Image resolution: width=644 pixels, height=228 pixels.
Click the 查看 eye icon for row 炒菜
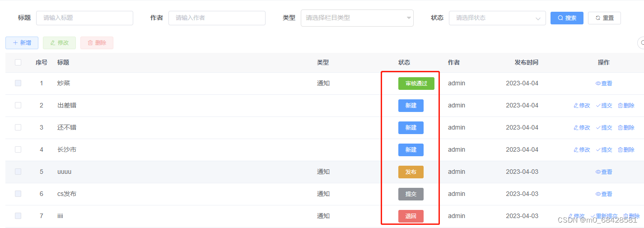coord(598,84)
